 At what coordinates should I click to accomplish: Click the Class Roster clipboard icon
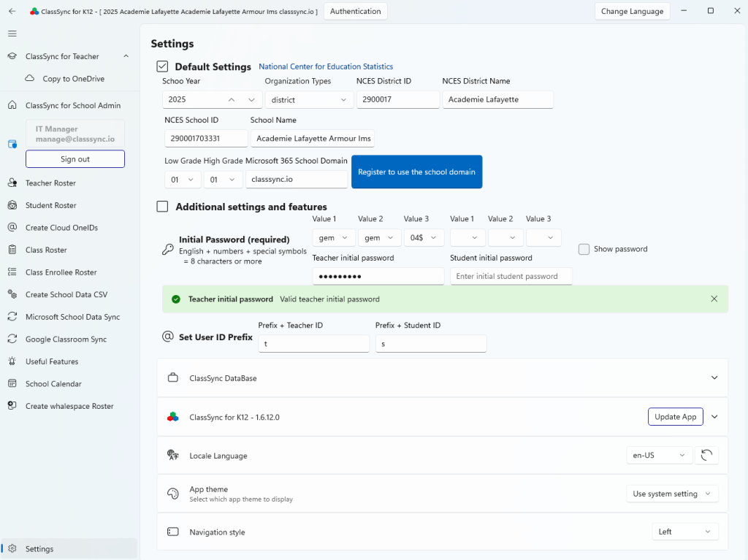(x=12, y=250)
